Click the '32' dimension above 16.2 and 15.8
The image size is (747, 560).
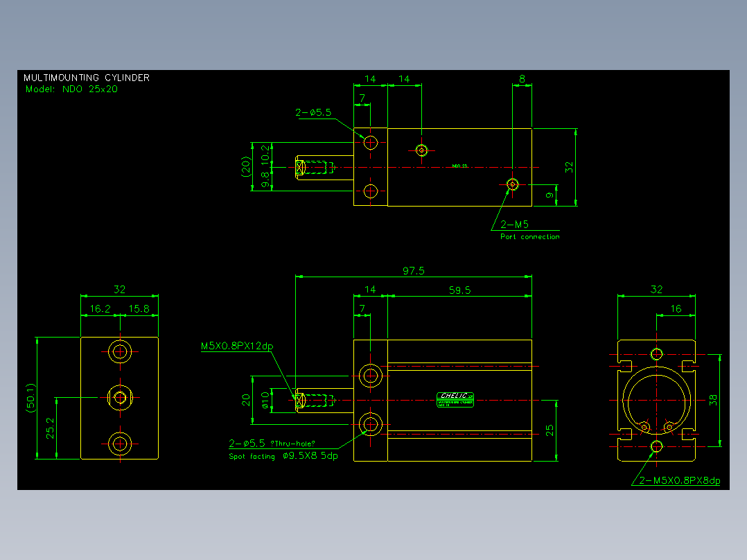tap(120, 289)
